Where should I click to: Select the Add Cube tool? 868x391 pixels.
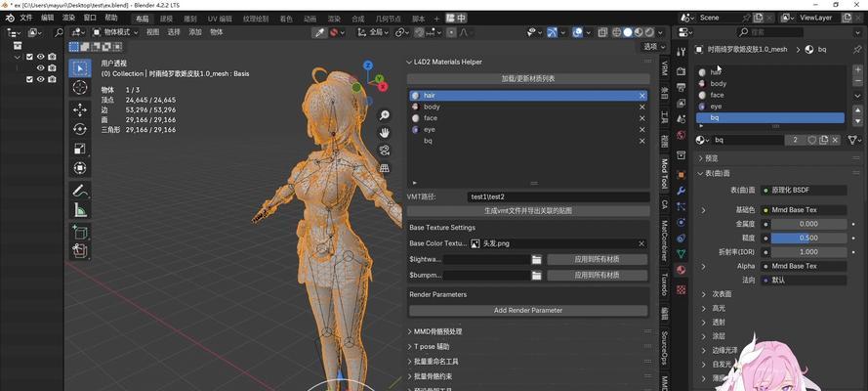click(80, 232)
